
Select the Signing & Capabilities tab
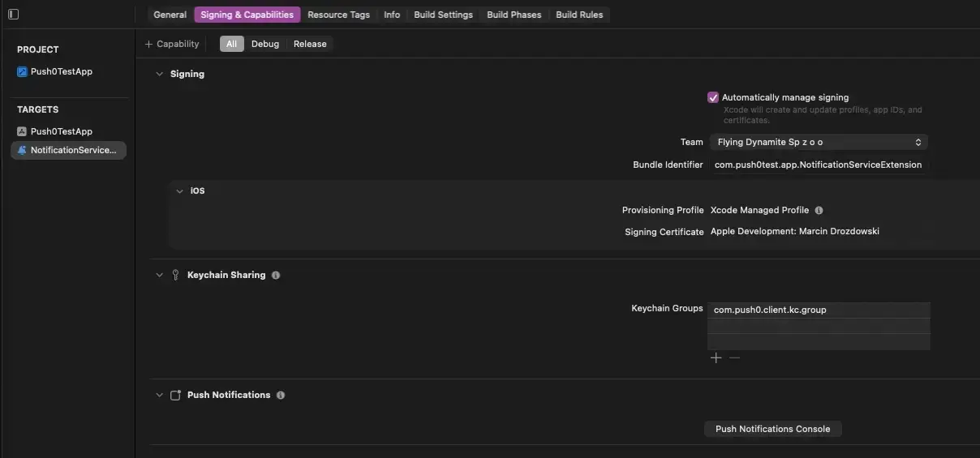pos(247,15)
